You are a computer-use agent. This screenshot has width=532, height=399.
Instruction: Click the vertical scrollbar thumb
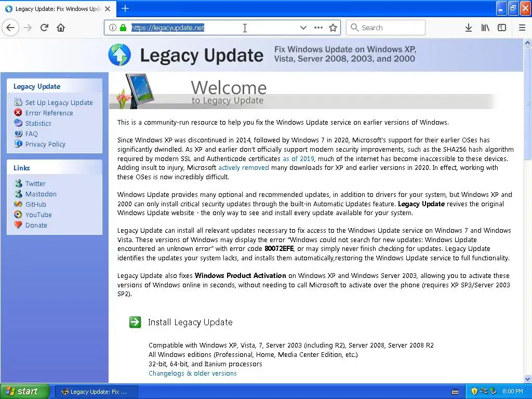click(x=527, y=103)
